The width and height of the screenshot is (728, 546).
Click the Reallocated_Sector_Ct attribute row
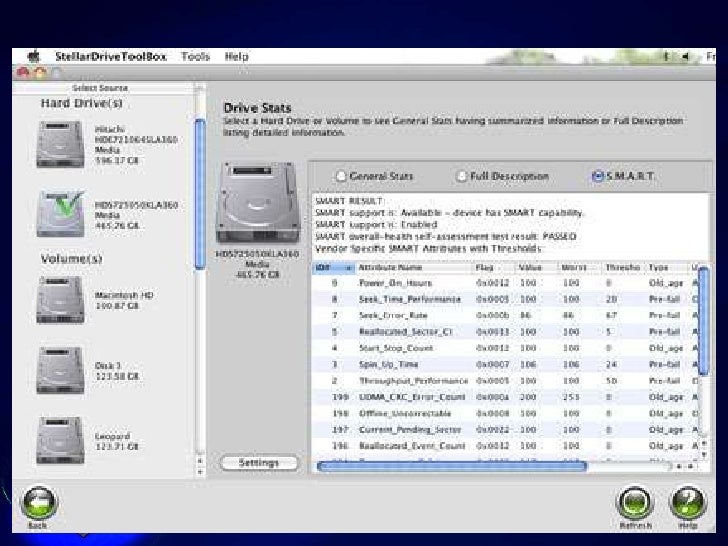[505, 332]
